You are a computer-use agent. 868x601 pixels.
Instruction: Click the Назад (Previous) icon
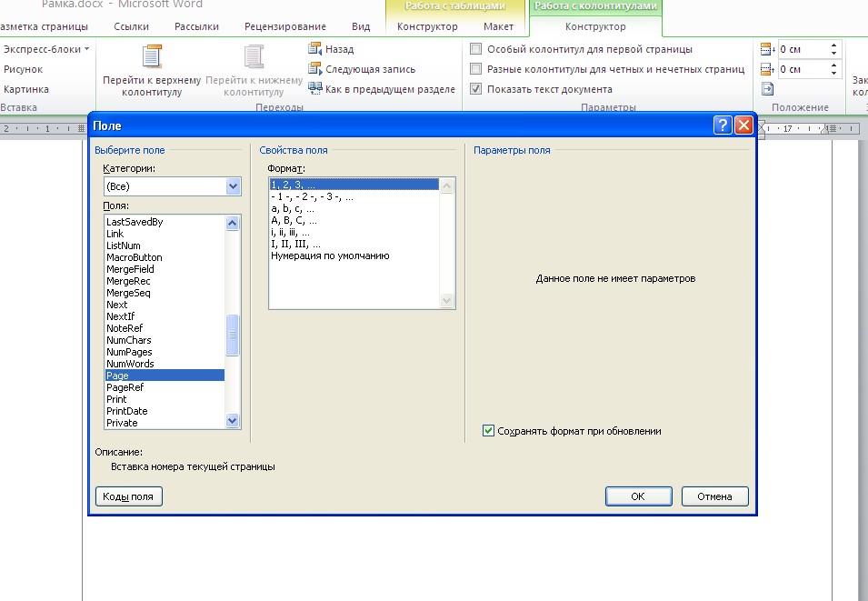315,49
